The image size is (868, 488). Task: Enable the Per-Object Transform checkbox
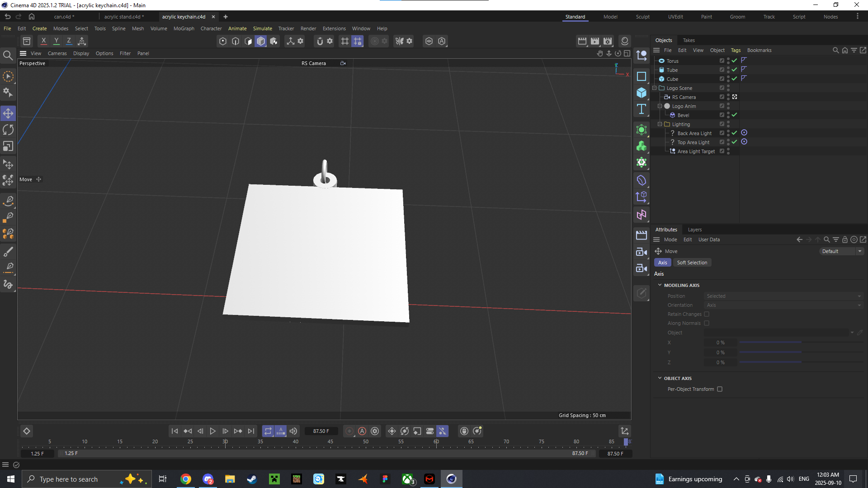720,389
